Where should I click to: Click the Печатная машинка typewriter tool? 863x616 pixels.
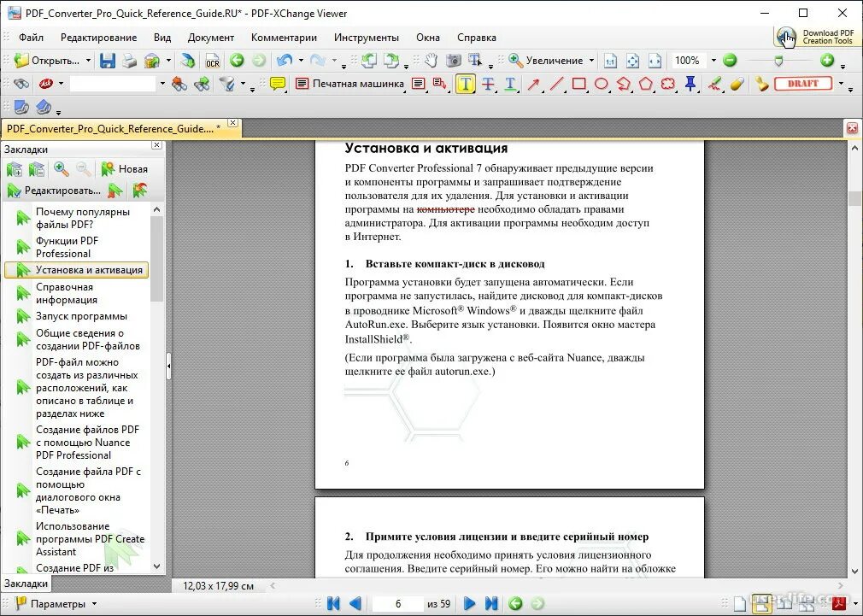(x=349, y=84)
